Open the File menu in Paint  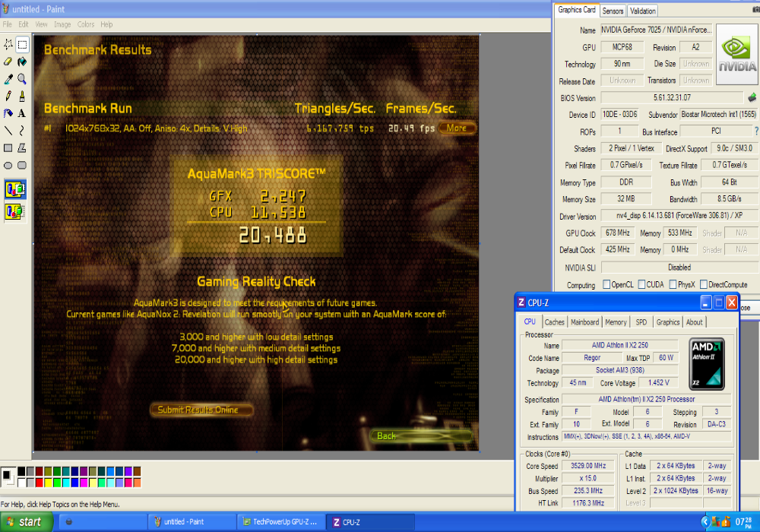8,24
